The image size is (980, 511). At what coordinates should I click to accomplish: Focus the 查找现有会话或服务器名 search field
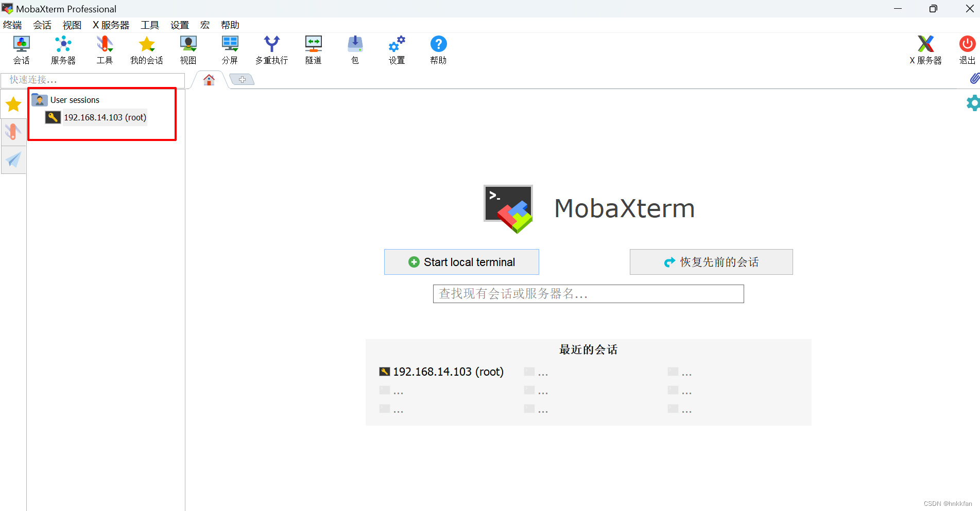(588, 294)
